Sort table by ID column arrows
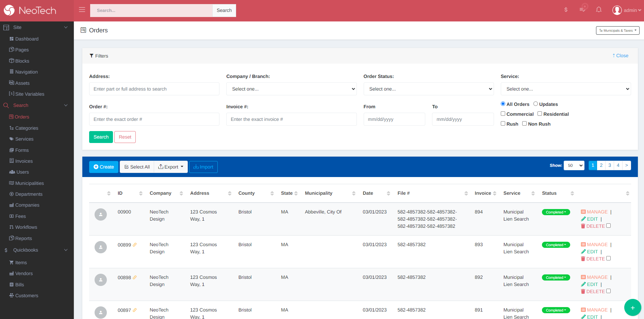The width and height of the screenshot is (644, 319). [141, 193]
